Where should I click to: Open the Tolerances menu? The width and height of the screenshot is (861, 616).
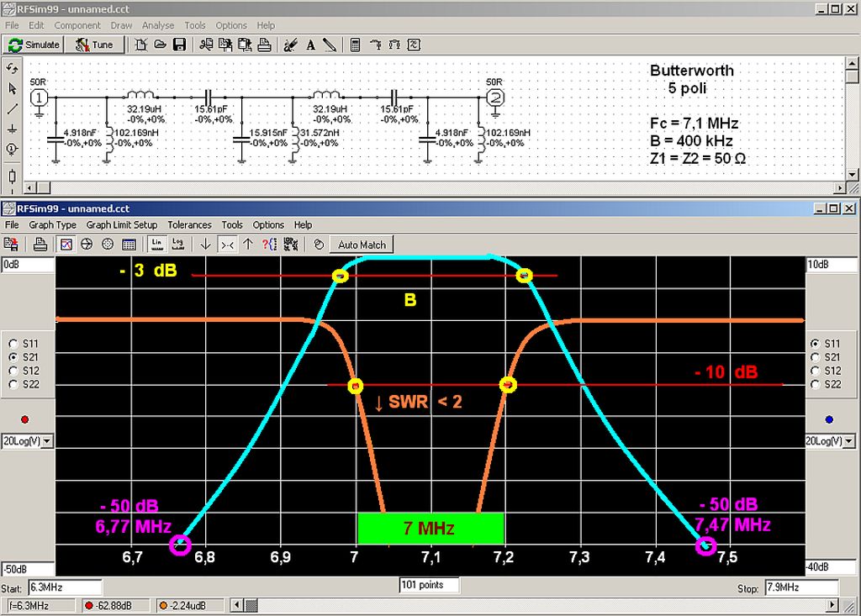(x=189, y=225)
